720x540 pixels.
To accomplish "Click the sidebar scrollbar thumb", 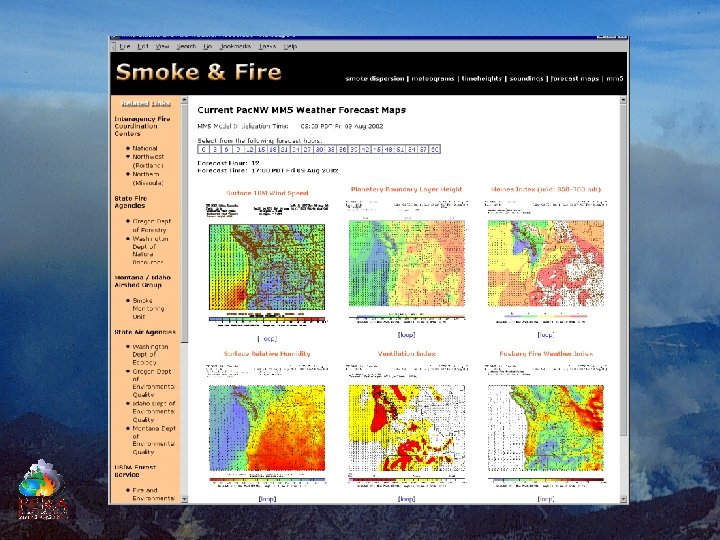I will click(185, 223).
